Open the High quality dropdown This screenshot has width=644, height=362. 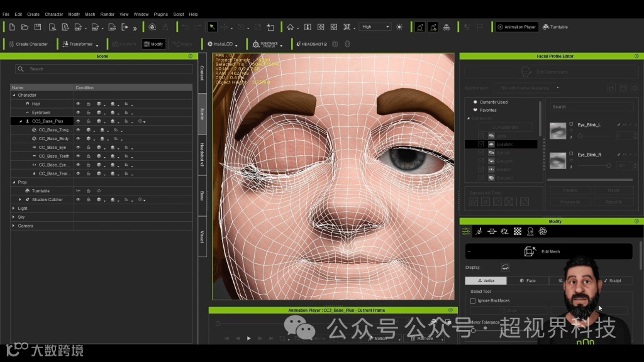coord(375,27)
